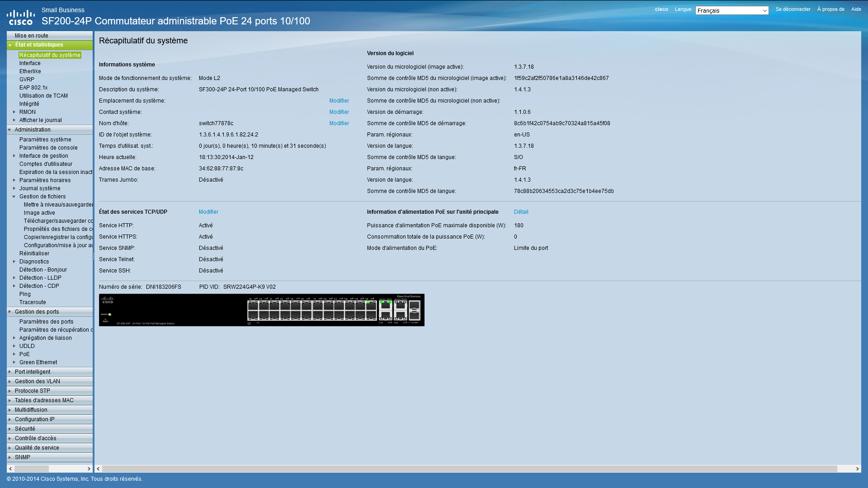
Task: Expand the Multidiffusion section
Action: click(x=9, y=410)
